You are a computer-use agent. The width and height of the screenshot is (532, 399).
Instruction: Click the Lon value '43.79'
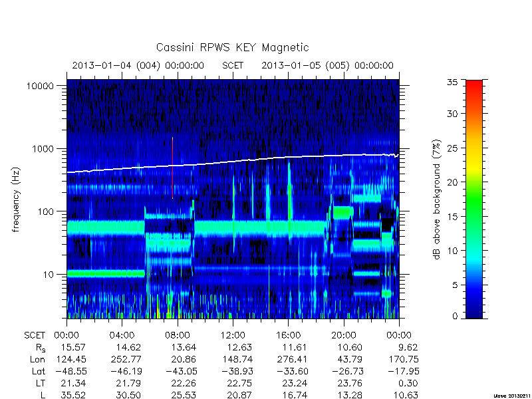pyautogui.click(x=350, y=359)
